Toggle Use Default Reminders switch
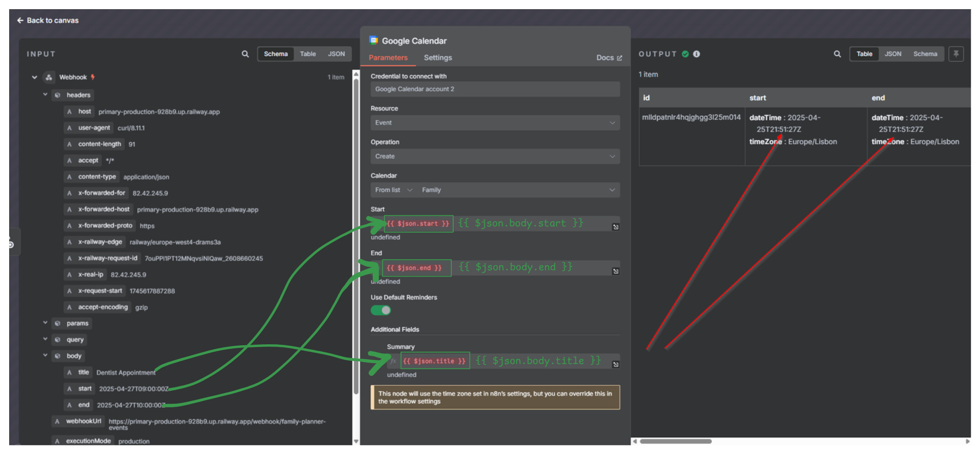 point(380,310)
